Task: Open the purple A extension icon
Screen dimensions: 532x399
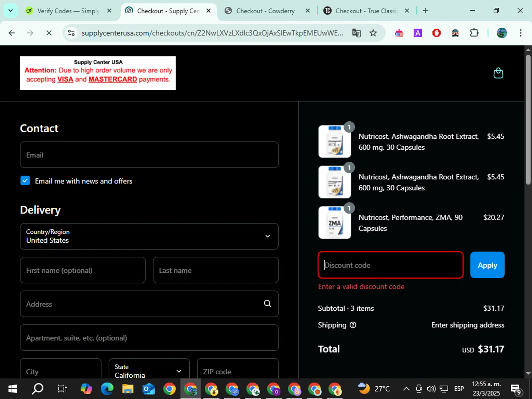Action: (x=418, y=33)
